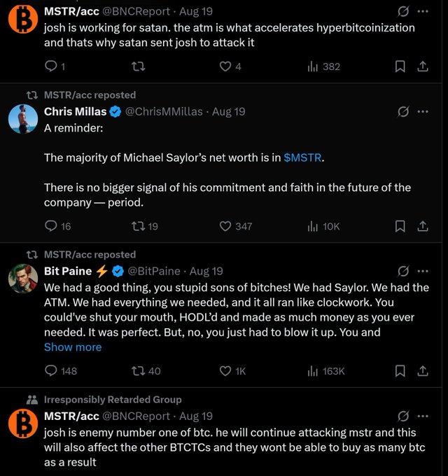448x476 pixels.
Task: Open Grok icon on Bit Paine's post
Action: (403, 271)
